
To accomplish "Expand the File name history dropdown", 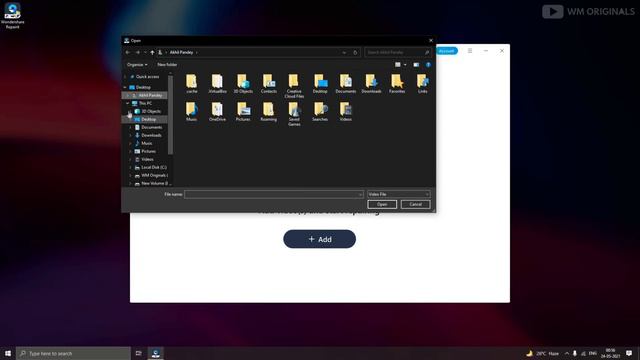I will [360, 194].
